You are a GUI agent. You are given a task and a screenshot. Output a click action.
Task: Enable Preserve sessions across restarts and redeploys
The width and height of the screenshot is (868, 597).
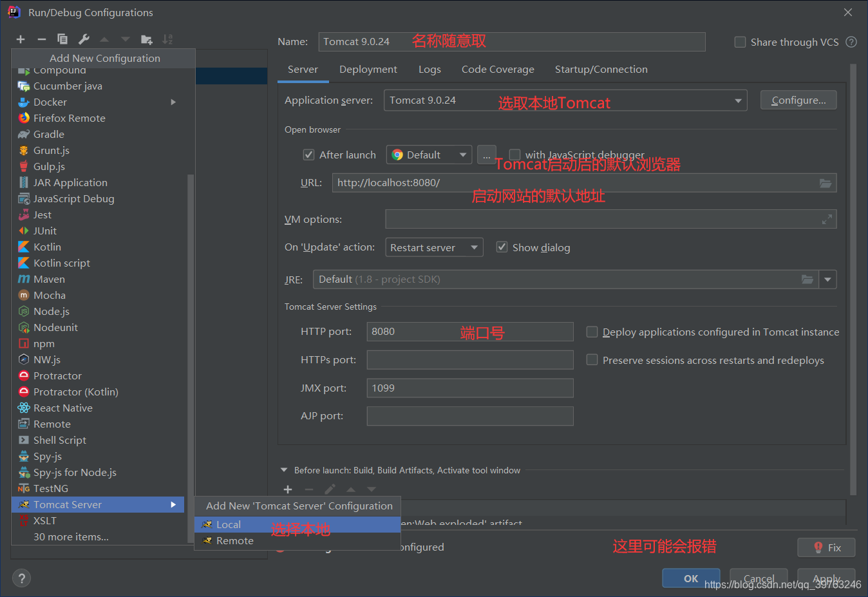click(592, 360)
